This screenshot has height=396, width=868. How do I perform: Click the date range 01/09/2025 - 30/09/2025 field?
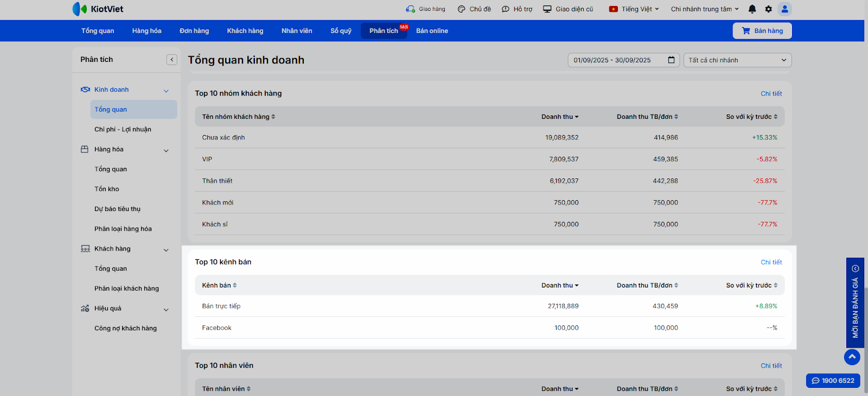[x=623, y=60]
